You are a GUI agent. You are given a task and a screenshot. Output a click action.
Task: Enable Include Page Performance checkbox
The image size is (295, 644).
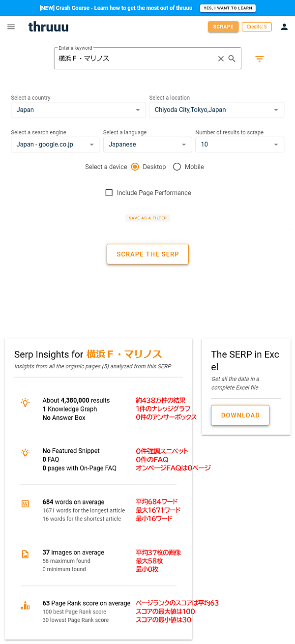click(x=109, y=193)
